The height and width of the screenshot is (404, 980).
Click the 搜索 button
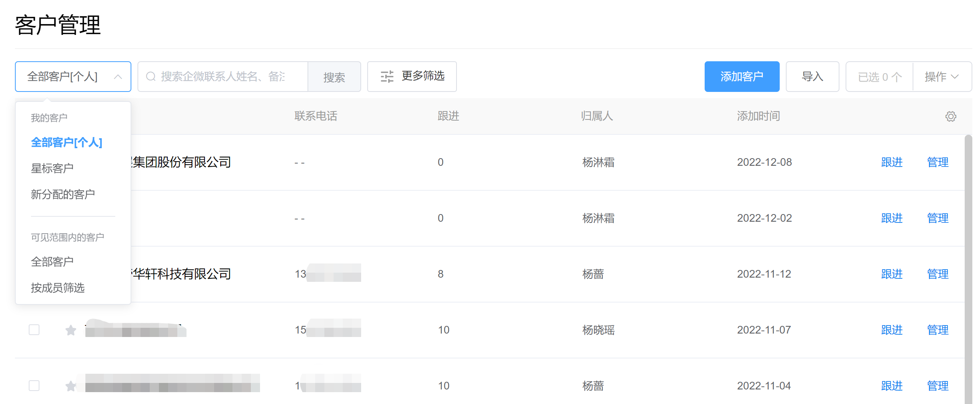334,77
